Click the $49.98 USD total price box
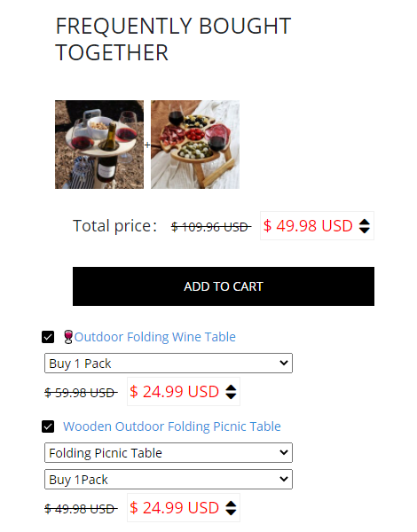Screen dimensions: 417x532 click(317, 225)
